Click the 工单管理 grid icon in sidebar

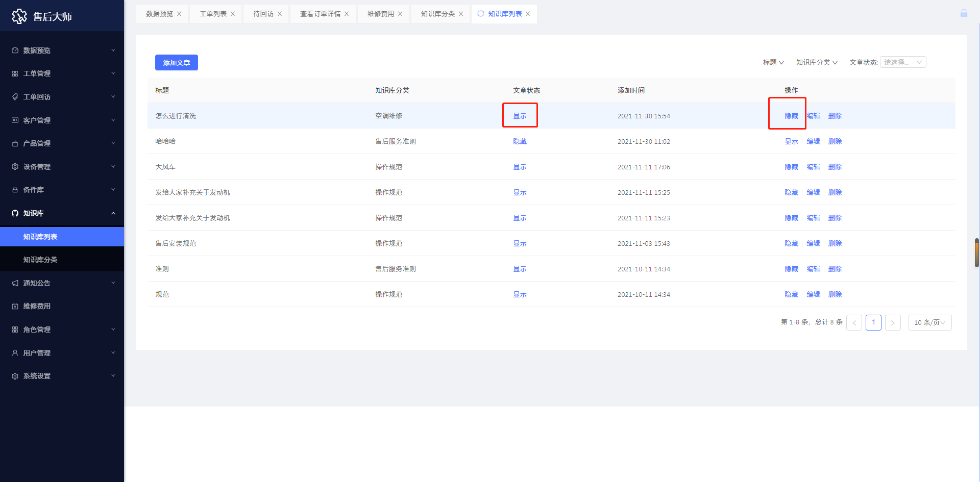tap(15, 74)
